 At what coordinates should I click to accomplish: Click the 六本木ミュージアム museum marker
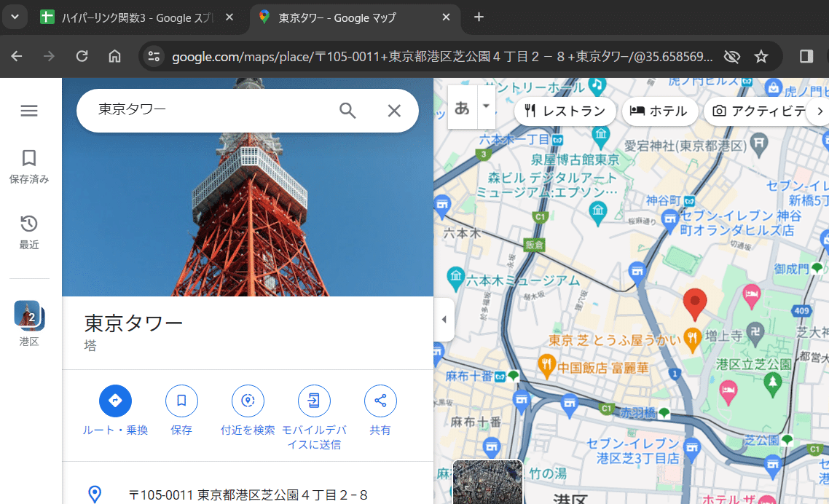(x=456, y=277)
